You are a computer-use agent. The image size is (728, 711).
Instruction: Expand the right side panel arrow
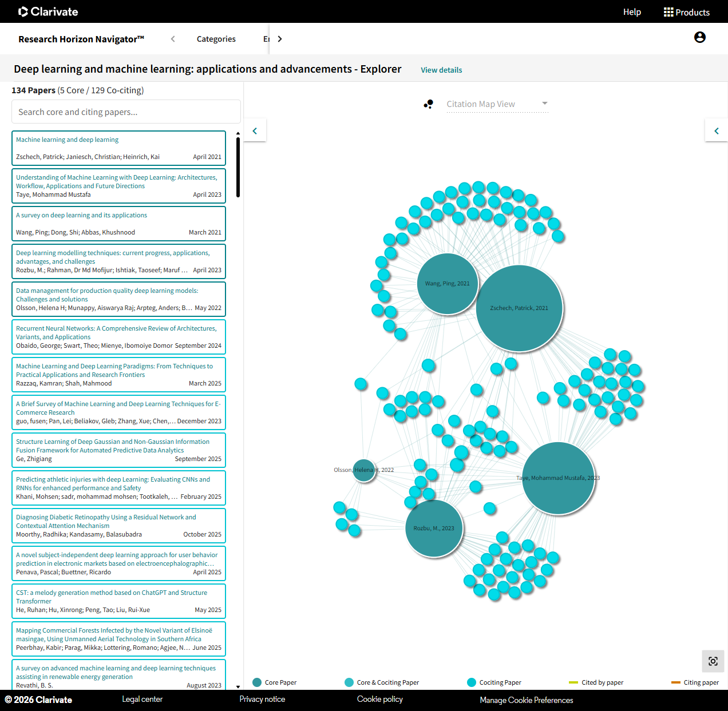(x=717, y=131)
